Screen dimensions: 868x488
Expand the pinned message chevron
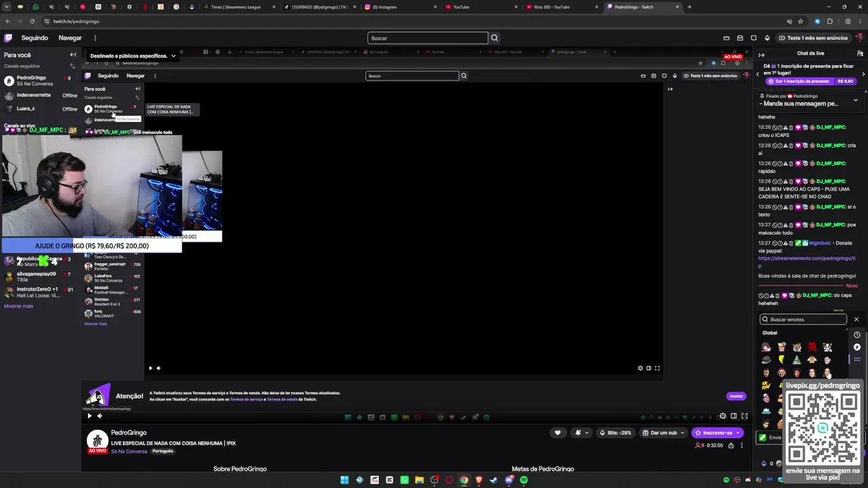tap(855, 100)
